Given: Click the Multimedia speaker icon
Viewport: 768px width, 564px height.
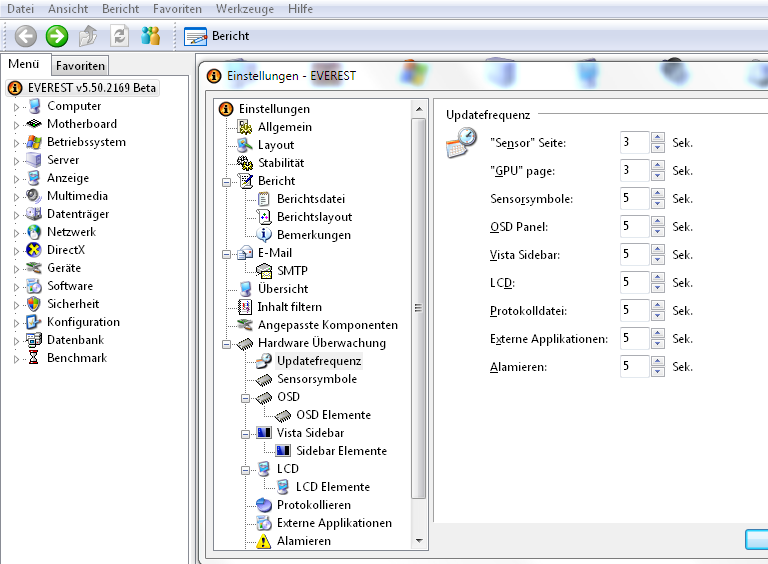Looking at the screenshot, I should pyautogui.click(x=34, y=196).
